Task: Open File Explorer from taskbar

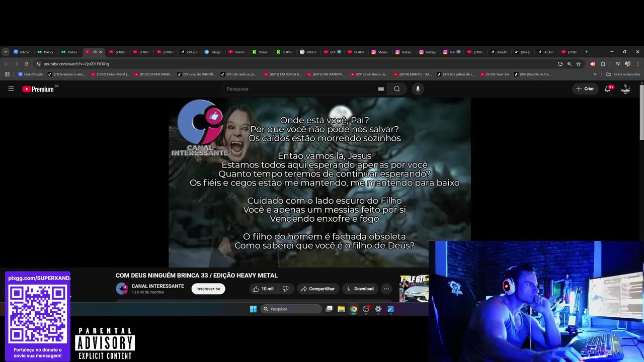Action: (341, 309)
